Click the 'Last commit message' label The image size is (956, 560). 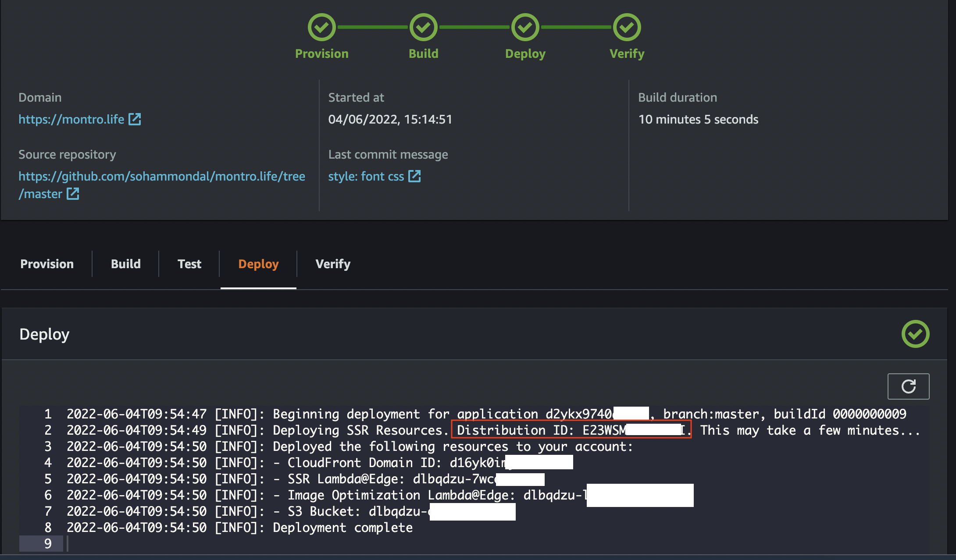388,154
